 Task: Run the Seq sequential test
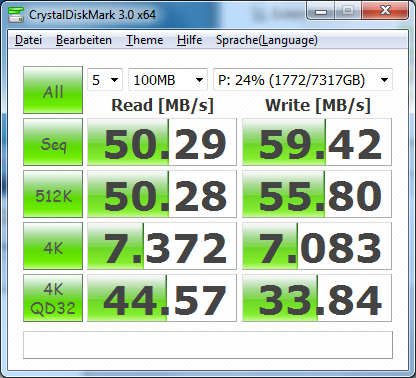(53, 142)
